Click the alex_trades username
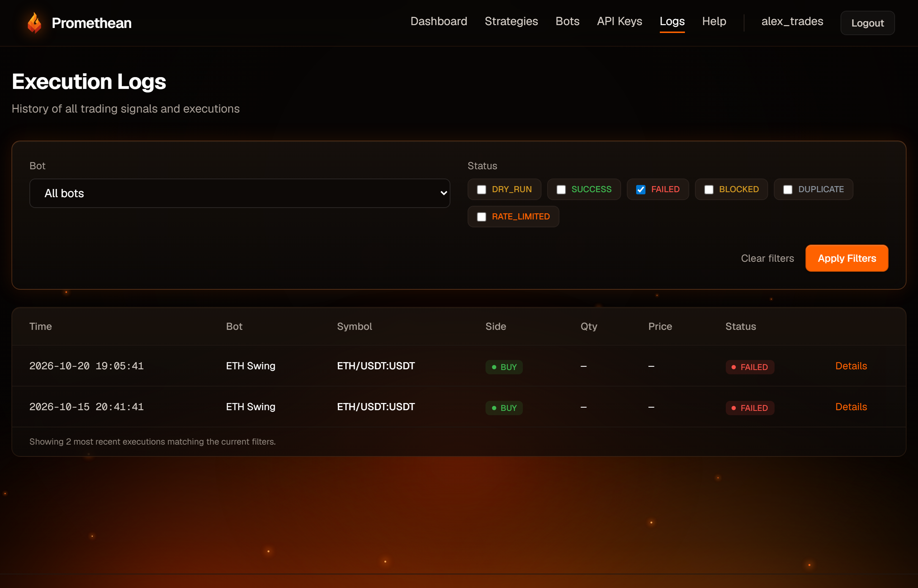This screenshot has height=588, width=918. tap(792, 22)
